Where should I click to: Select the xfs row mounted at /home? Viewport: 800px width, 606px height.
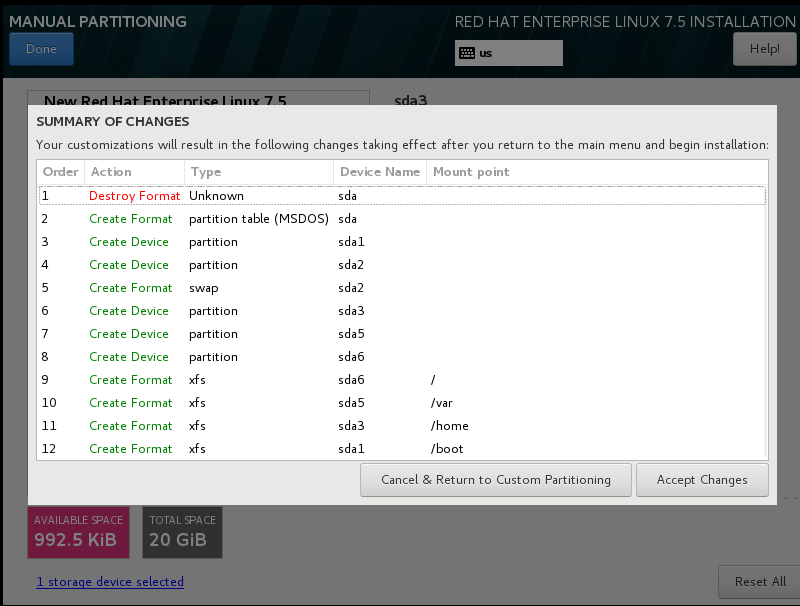403,425
